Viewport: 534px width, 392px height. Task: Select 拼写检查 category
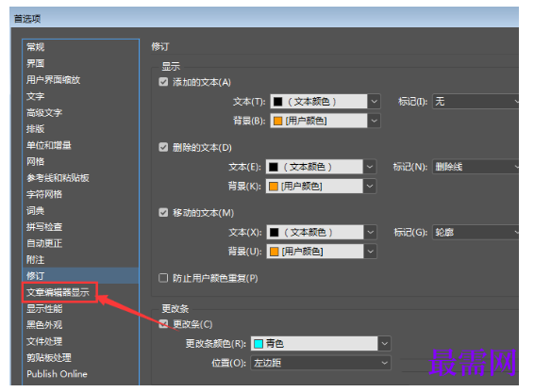44,227
